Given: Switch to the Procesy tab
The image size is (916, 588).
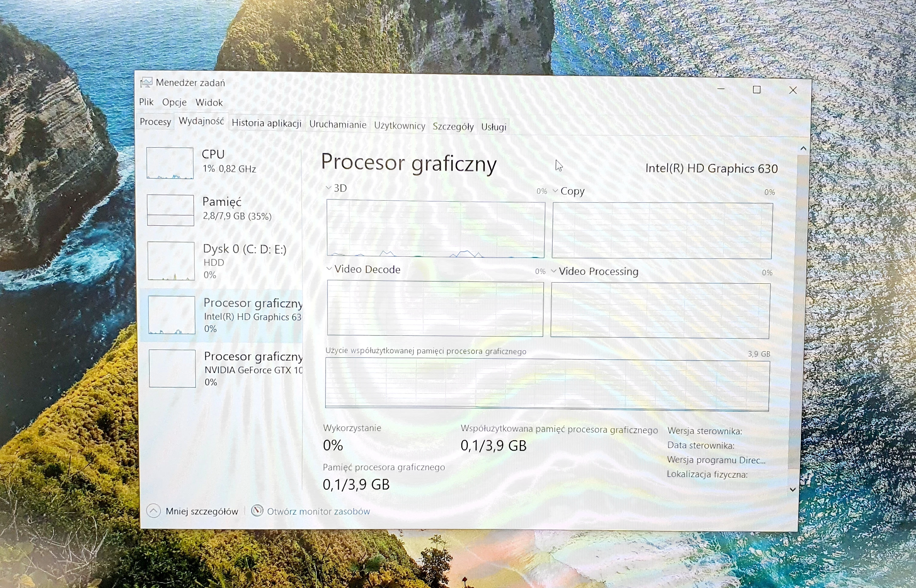Looking at the screenshot, I should (155, 122).
